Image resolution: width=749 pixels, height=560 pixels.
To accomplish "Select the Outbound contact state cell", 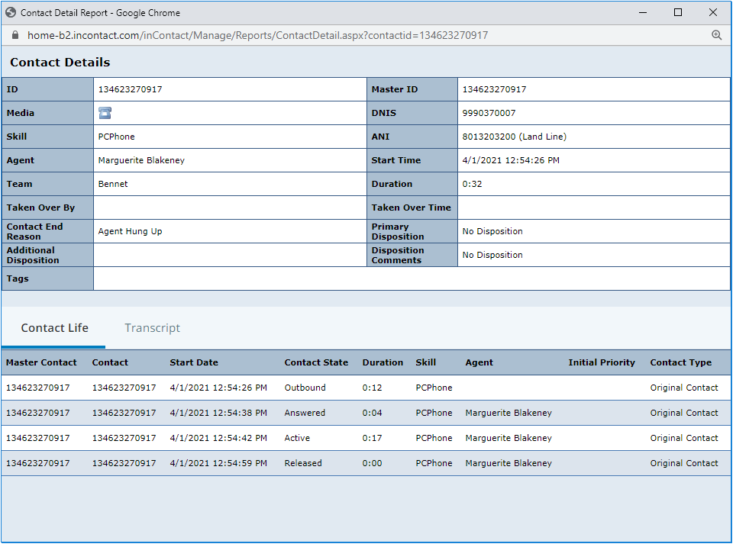I will point(305,388).
